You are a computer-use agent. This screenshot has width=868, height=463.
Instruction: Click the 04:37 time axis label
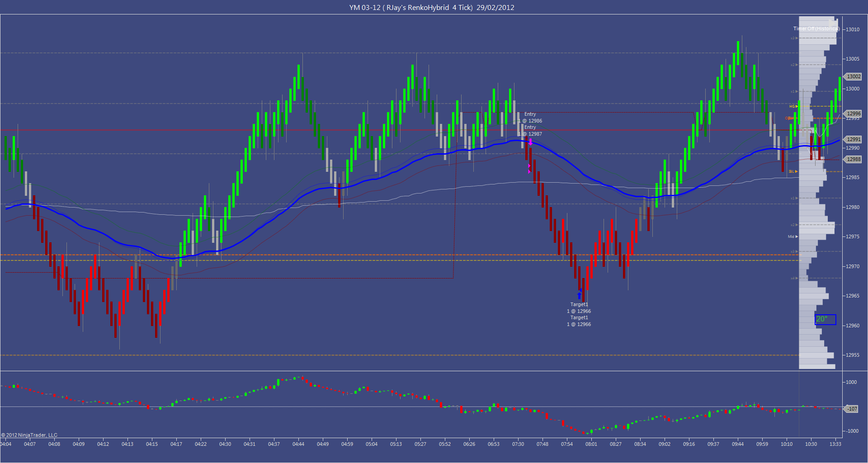point(274,444)
